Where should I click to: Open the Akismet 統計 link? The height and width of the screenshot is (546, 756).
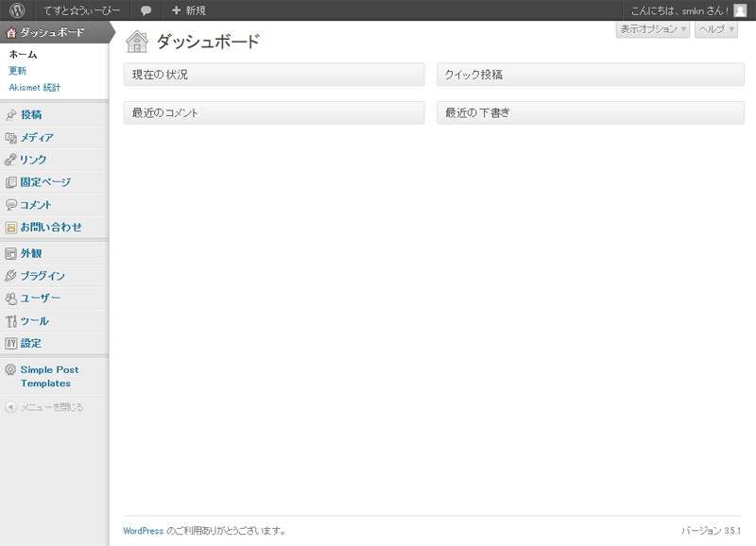click(x=34, y=88)
